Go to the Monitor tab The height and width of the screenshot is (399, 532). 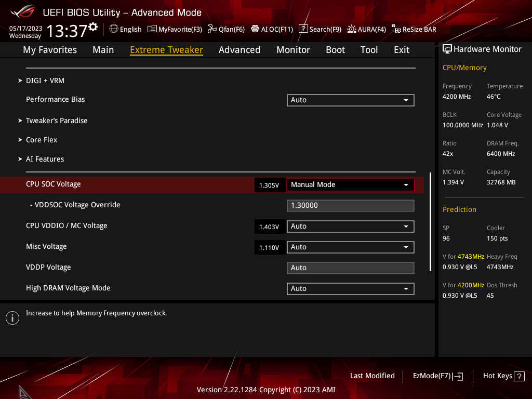click(x=293, y=50)
